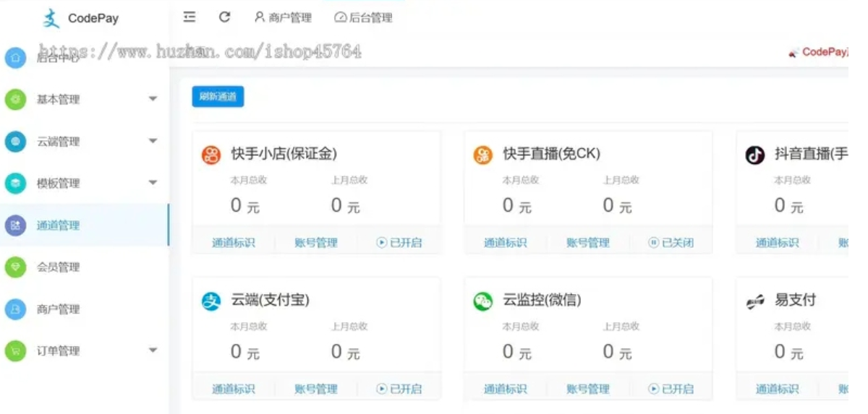This screenshot has width=868, height=414.
Task: Open 通道标识 for 云监控(微信)
Action: point(506,389)
